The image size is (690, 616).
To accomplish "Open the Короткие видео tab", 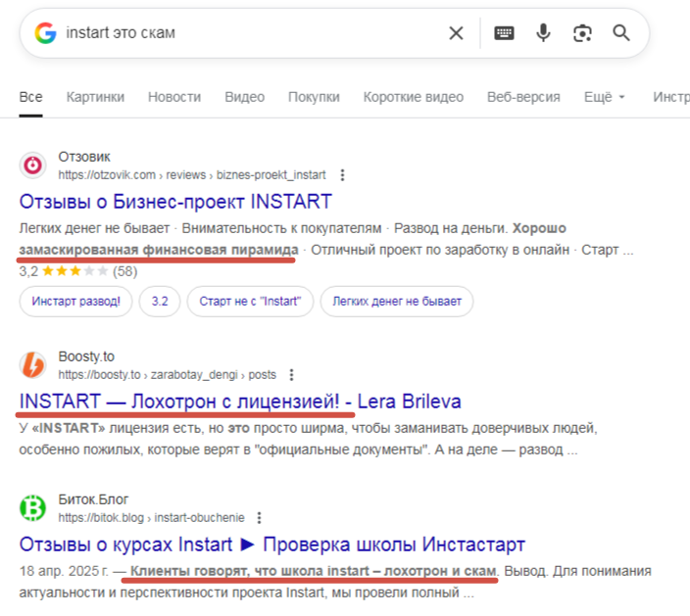I will (413, 97).
